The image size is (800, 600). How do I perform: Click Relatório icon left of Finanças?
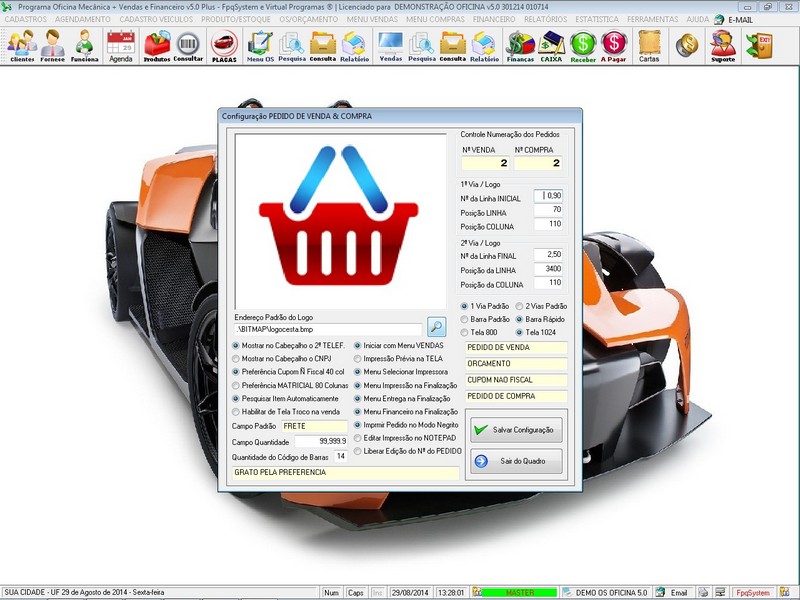tap(484, 45)
